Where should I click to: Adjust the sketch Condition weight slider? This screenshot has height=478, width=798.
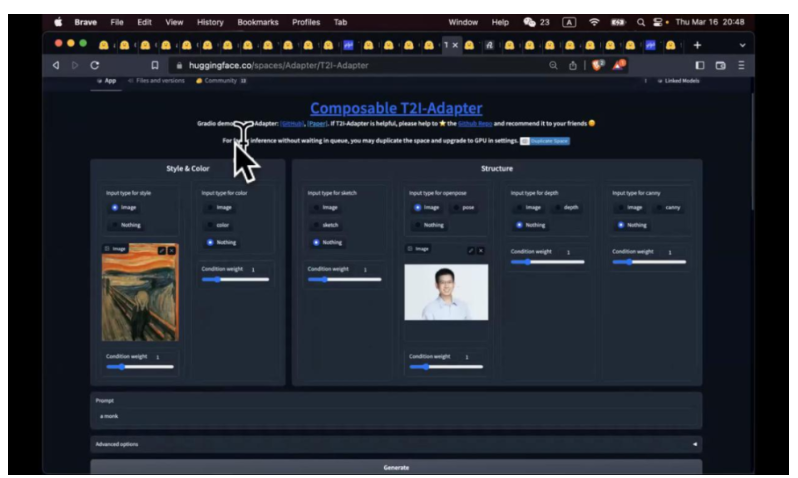point(345,279)
